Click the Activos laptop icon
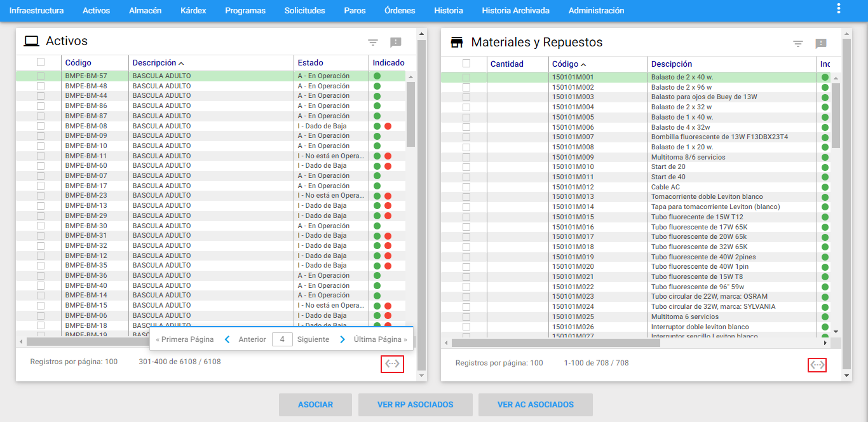Image resolution: width=868 pixels, height=422 pixels. coord(31,41)
